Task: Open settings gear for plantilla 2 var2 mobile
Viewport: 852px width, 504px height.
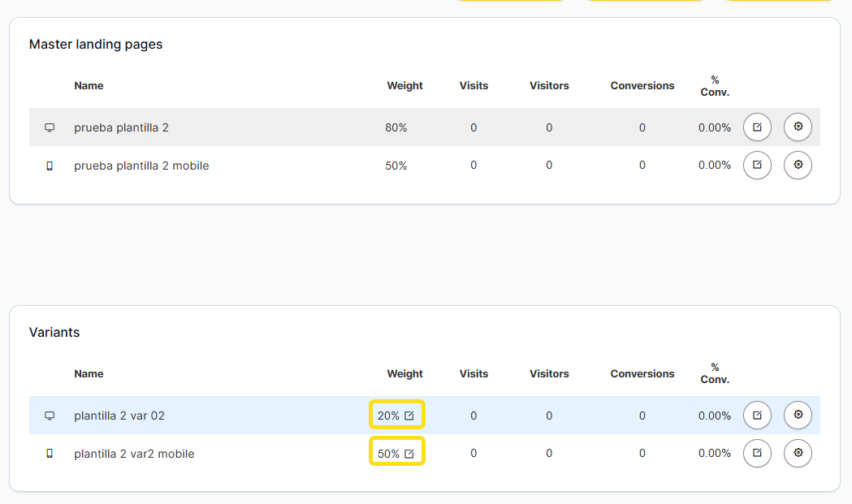Action: (x=798, y=453)
